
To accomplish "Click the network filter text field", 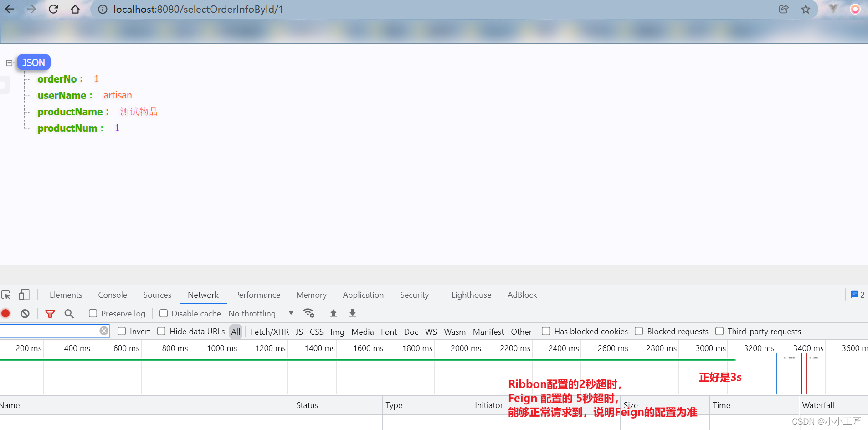I will (49, 331).
